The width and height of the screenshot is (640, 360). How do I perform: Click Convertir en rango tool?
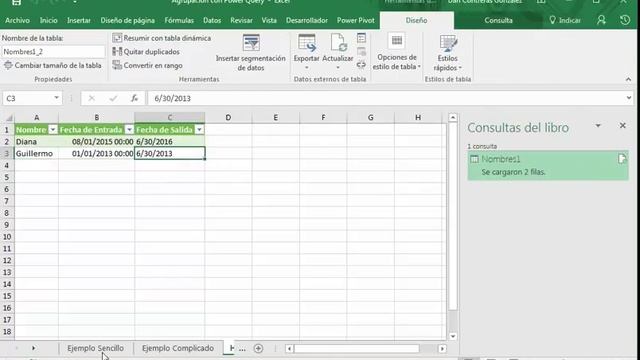coord(147,65)
